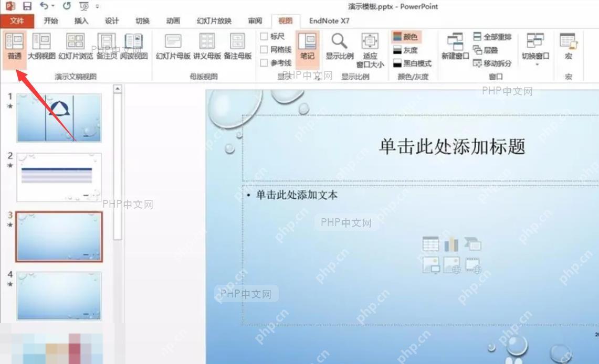The height and width of the screenshot is (364, 599).
Task: Click Fit to Window (适应窗口大小)
Action: 370,50
